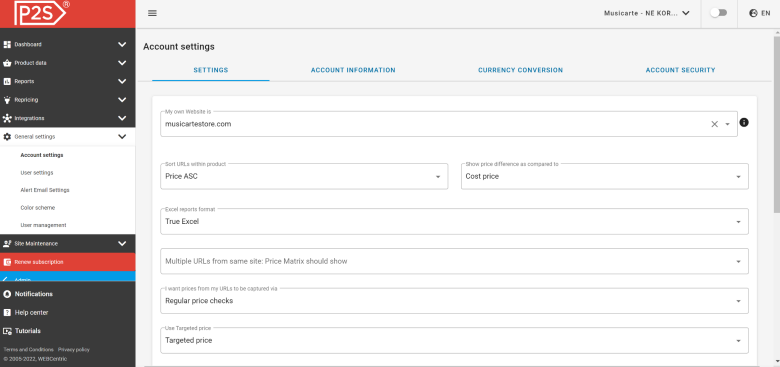Switch to Currency Conversion tab
This screenshot has width=780, height=367.
(520, 70)
